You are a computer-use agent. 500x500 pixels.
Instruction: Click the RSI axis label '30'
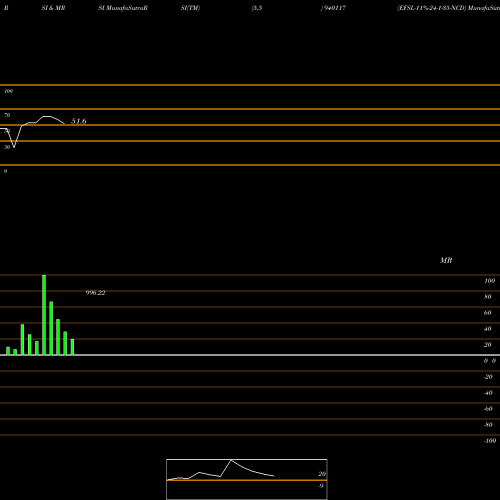(x=7, y=147)
